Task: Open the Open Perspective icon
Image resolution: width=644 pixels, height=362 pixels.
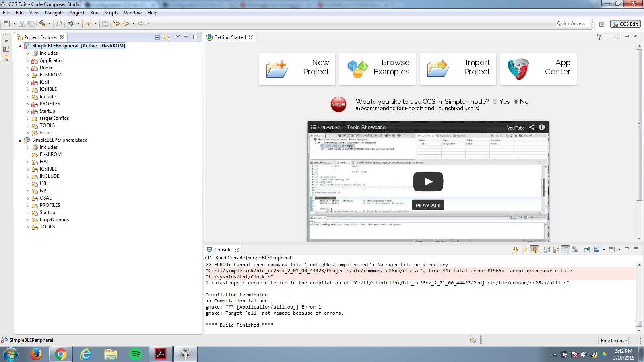Action: [602, 24]
